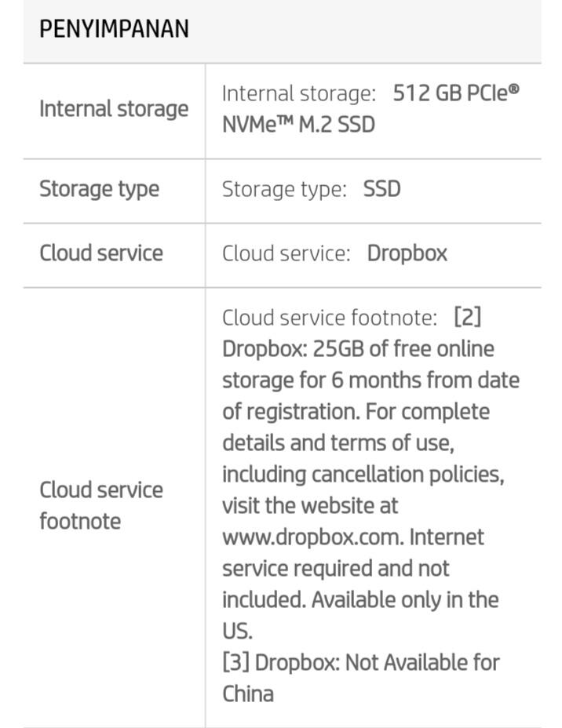This screenshot has width=562, height=728.
Task: Click the 'including cancellation policies' line
Action: (363, 475)
